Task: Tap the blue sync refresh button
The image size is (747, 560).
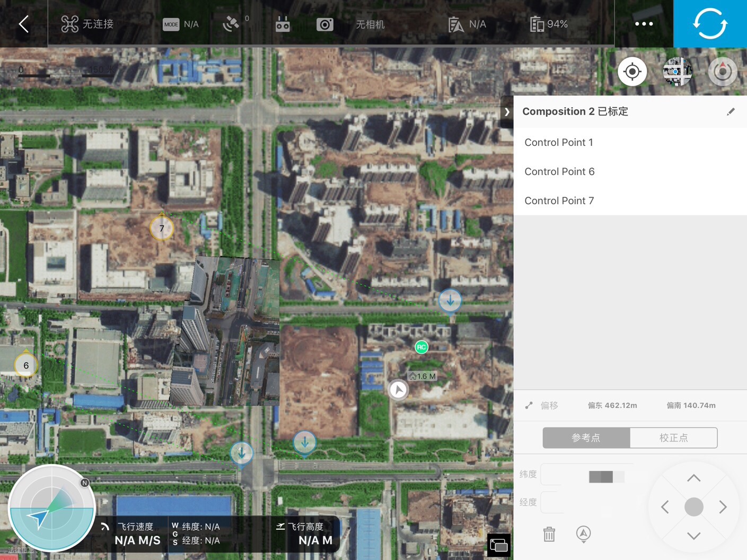Action: click(x=710, y=24)
